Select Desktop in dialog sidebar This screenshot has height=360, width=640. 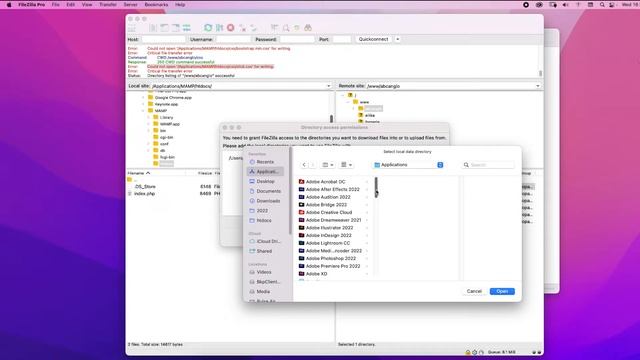[265, 181]
